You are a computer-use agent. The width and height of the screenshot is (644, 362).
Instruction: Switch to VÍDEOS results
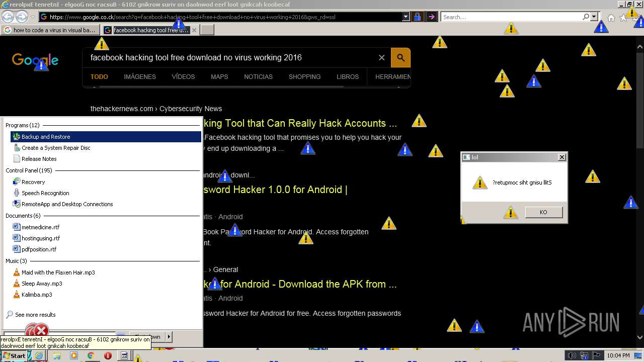[x=183, y=77]
